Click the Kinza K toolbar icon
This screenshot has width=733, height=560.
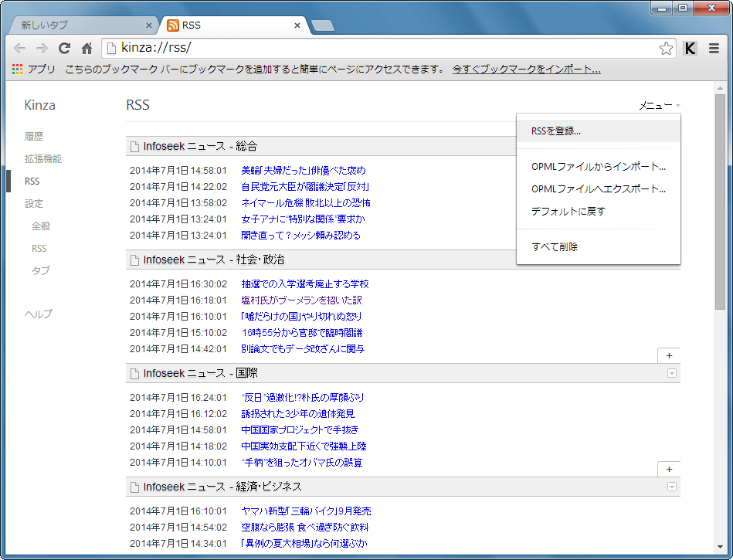click(x=690, y=48)
